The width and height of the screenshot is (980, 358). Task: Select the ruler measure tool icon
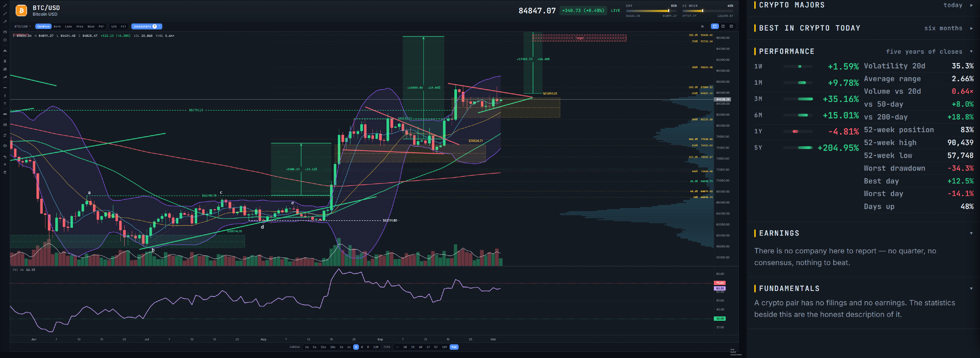point(5,114)
